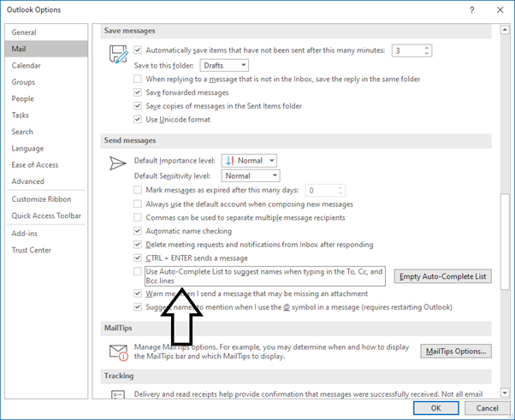Enable commas to separate message recipients
515x420 pixels.
click(138, 217)
